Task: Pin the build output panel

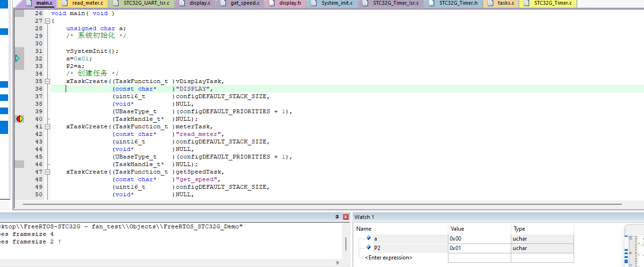Action: click(x=337, y=217)
